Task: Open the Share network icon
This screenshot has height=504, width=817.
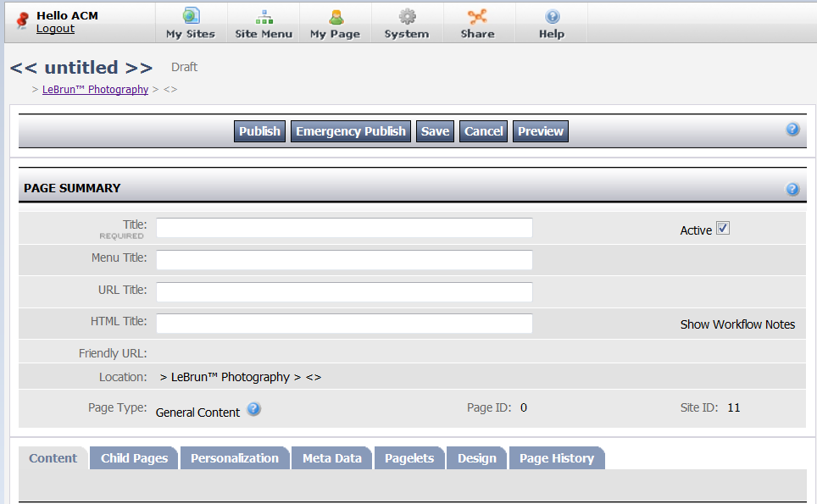Action: click(477, 16)
